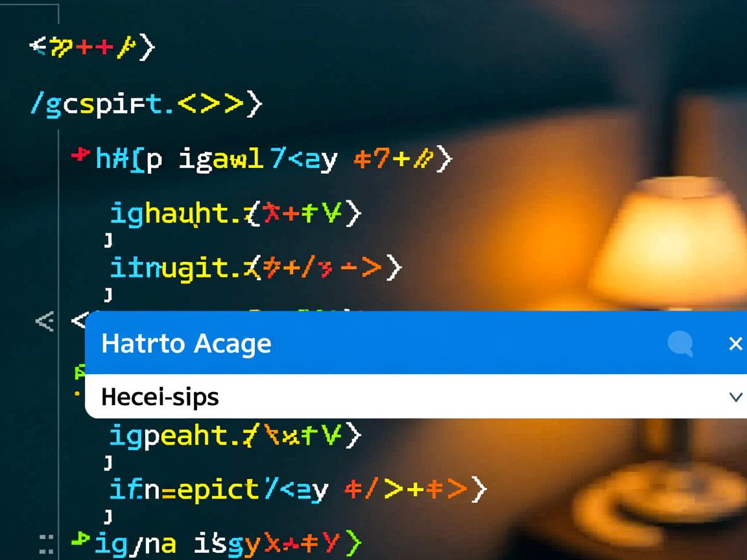The width and height of the screenshot is (747, 560).
Task: Click inside the Hecei-sips input row
Action: tap(389, 397)
